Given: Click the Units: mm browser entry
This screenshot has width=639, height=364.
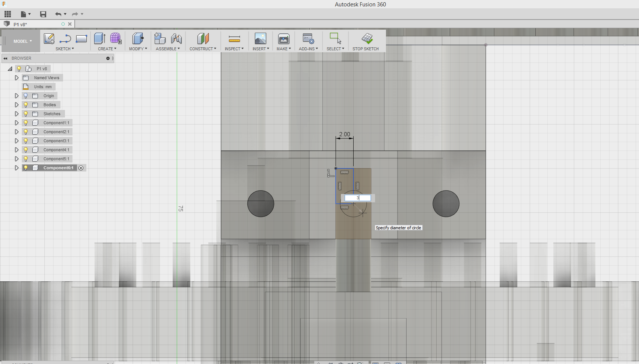Looking at the screenshot, I should [x=43, y=87].
